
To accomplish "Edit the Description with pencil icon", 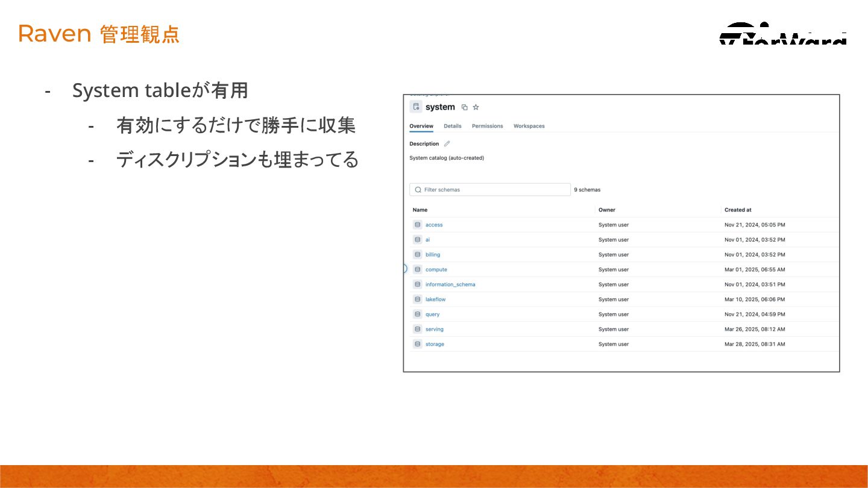I will (447, 143).
